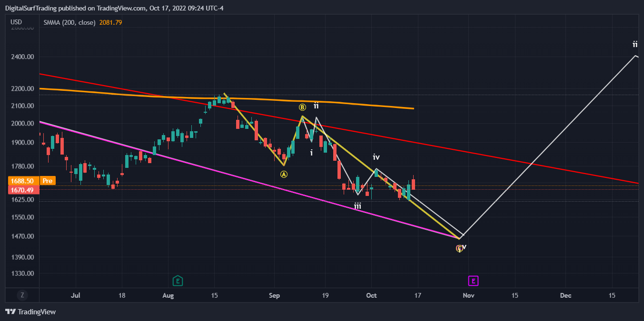Click the yellow circled A wave label
Screen dimensions: 644x321
click(284, 174)
